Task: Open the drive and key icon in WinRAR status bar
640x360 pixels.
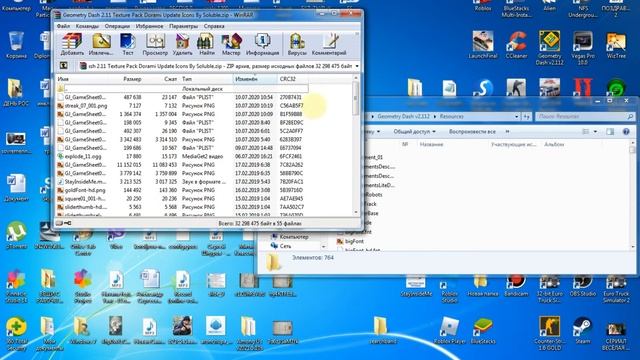Action: click(x=64, y=223)
